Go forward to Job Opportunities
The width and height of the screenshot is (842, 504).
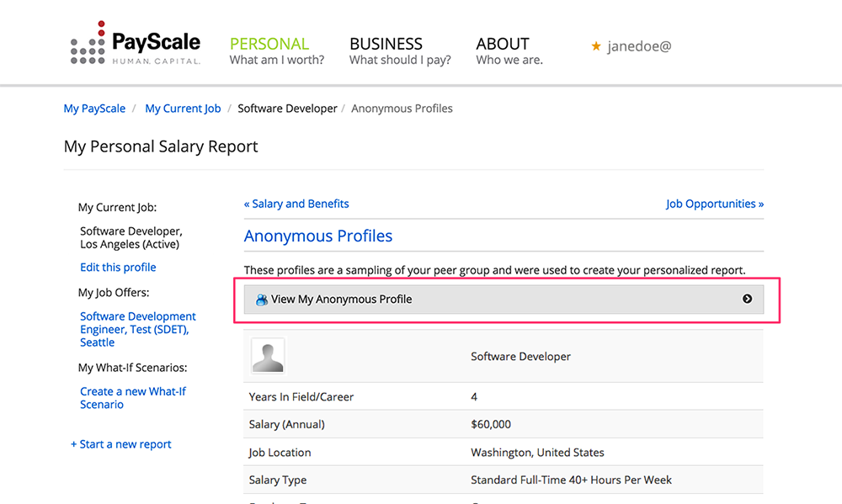[715, 204]
